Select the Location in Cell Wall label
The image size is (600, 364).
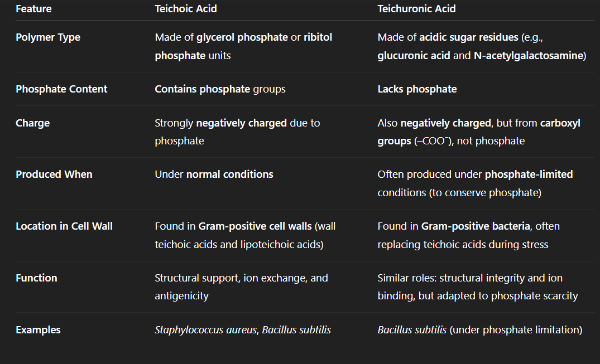64,226
